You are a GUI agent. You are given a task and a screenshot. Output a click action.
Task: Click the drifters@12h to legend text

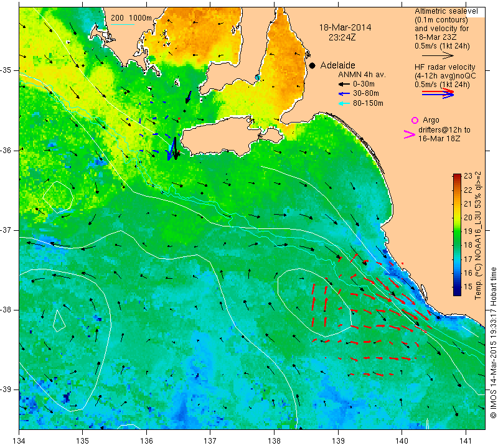tap(444, 130)
